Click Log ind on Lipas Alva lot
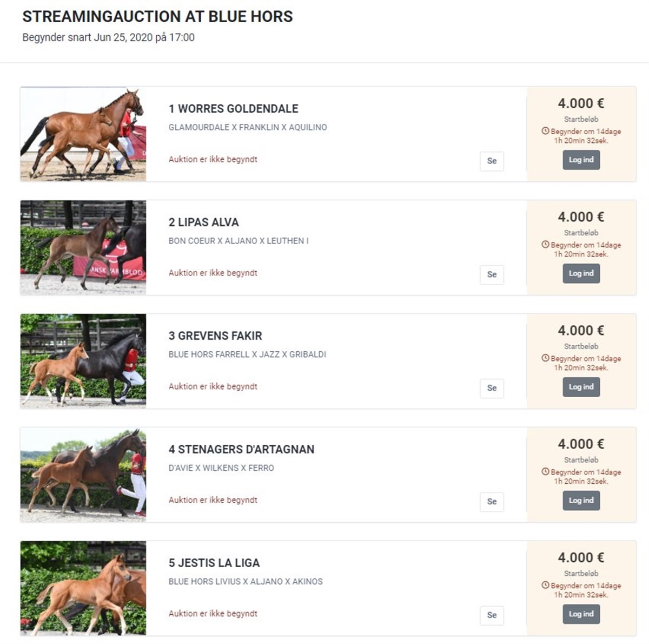This screenshot has height=644, width=649. click(x=581, y=274)
